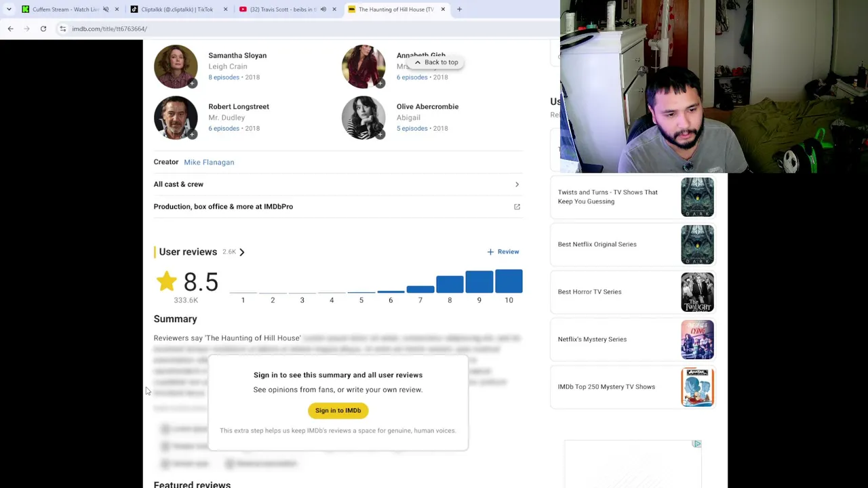Mute the Travis Scott tab audio
868x488 pixels.
pyautogui.click(x=323, y=9)
